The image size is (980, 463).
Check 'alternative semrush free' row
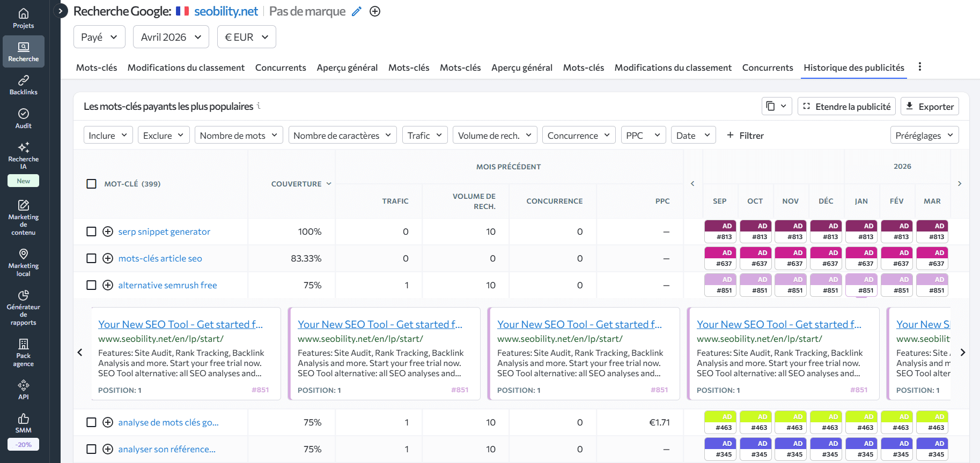91,285
